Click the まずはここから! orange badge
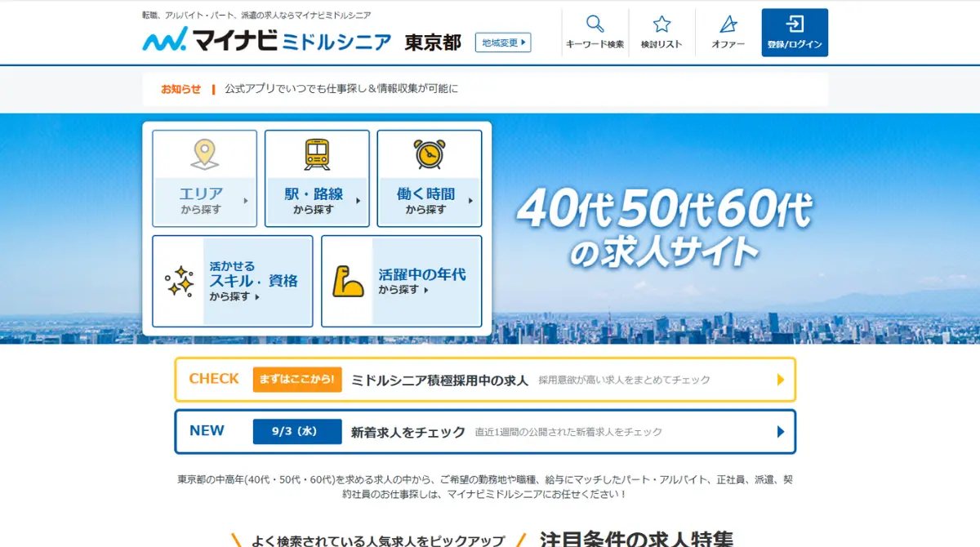Viewport: 980px width, 547px height. [297, 379]
